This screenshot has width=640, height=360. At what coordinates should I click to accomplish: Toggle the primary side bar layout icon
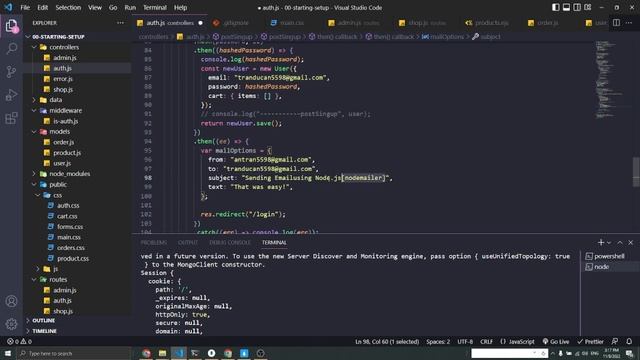[556, 7]
